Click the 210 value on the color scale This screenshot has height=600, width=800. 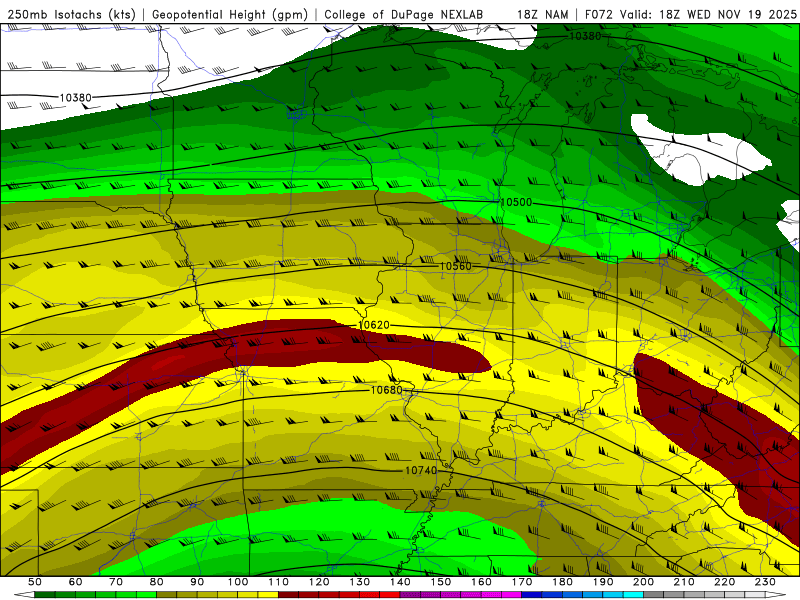(x=684, y=582)
